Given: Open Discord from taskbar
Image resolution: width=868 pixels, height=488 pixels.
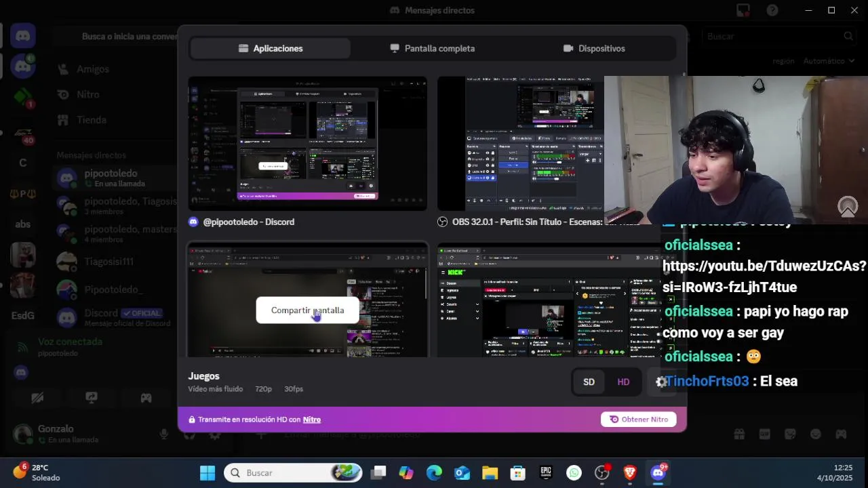Looking at the screenshot, I should (x=658, y=472).
